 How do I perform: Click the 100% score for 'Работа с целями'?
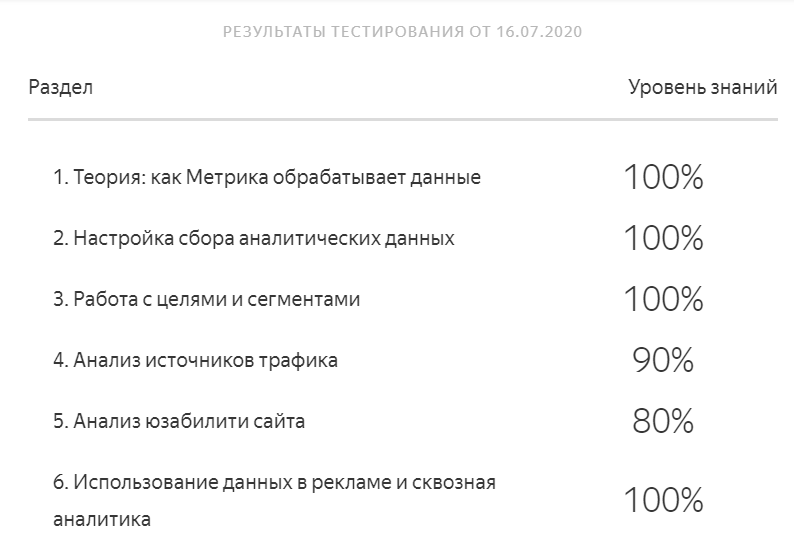[663, 299]
